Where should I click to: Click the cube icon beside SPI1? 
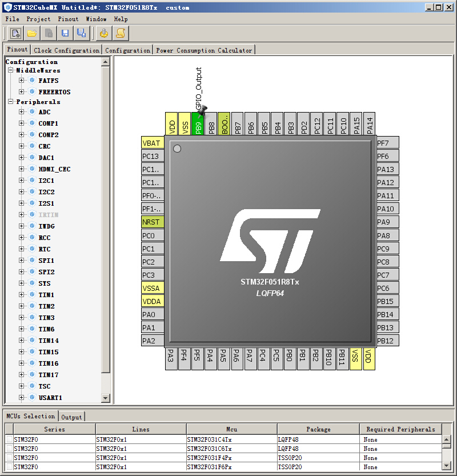click(x=32, y=260)
